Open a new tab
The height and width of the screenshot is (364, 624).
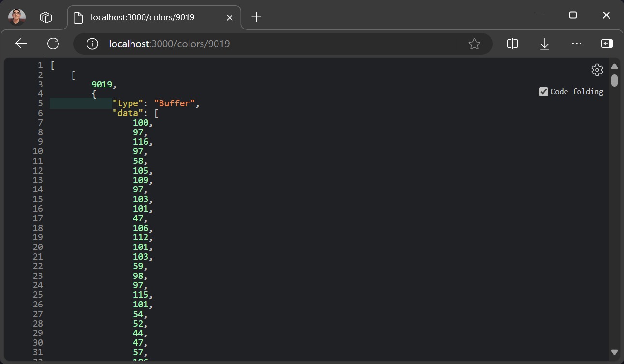click(x=257, y=17)
